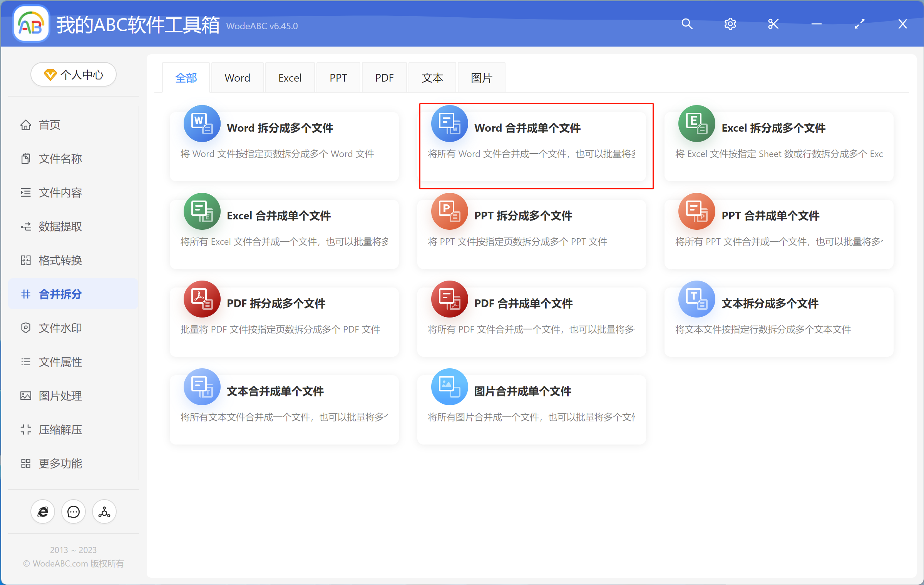Image resolution: width=924 pixels, height=585 pixels.
Task: Open the 文件名称 rename tool
Action: click(60, 159)
